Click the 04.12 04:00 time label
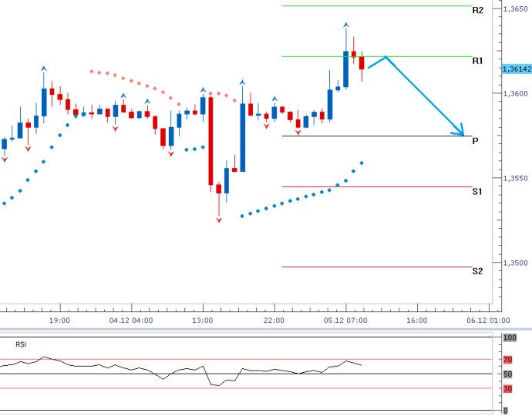The width and height of the screenshot is (532, 416). (131, 320)
